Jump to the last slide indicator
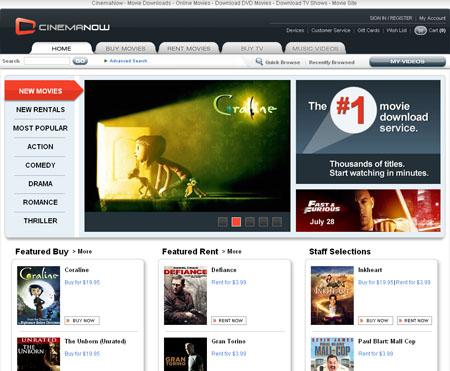450x371 pixels. tap(277, 222)
